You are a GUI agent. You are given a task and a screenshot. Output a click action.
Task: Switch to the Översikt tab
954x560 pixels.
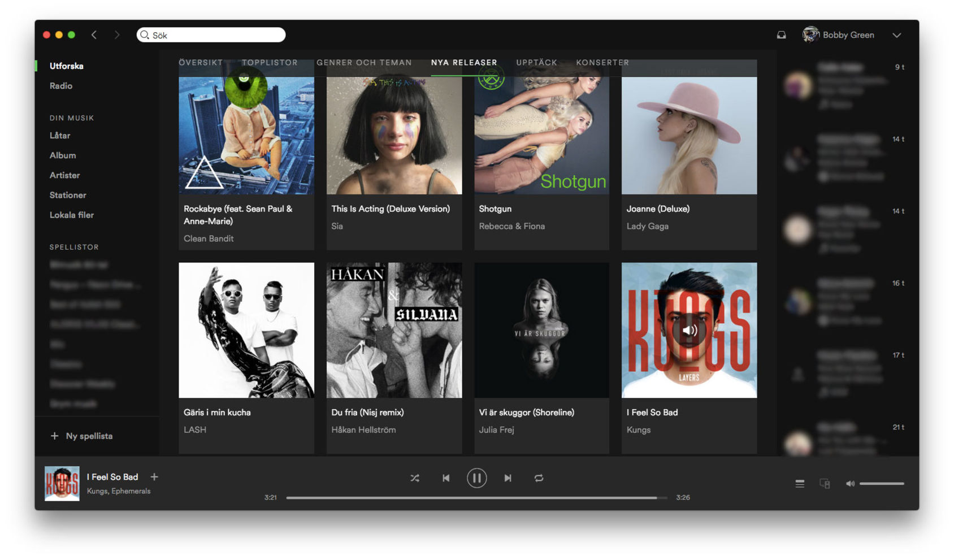click(x=201, y=63)
